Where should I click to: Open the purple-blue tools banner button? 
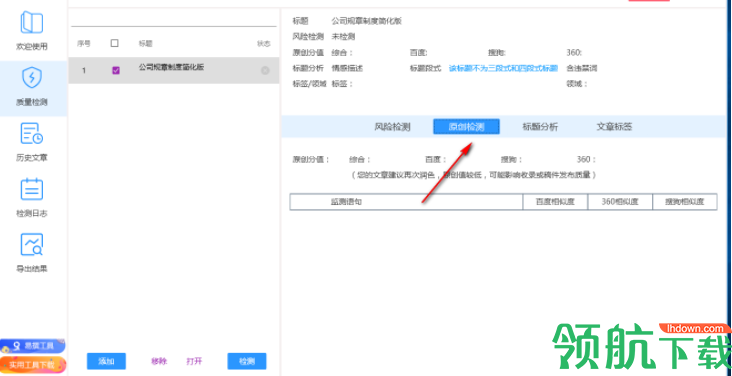point(33,346)
